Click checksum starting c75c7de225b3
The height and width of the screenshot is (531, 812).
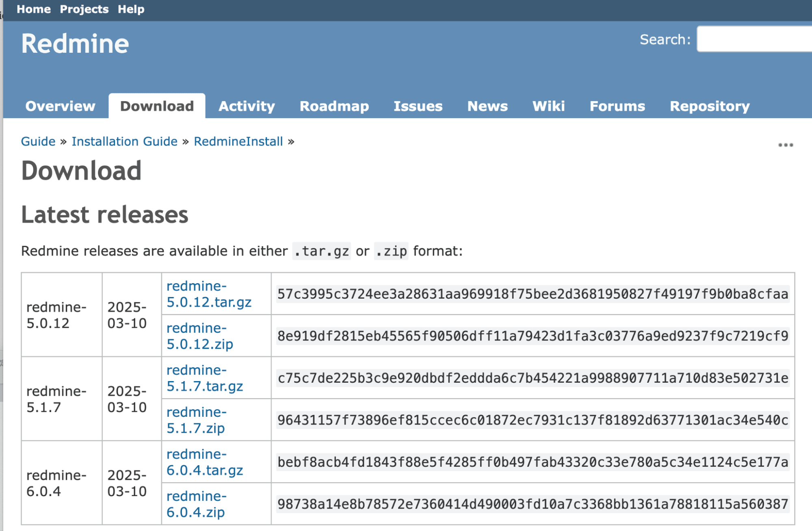point(533,378)
